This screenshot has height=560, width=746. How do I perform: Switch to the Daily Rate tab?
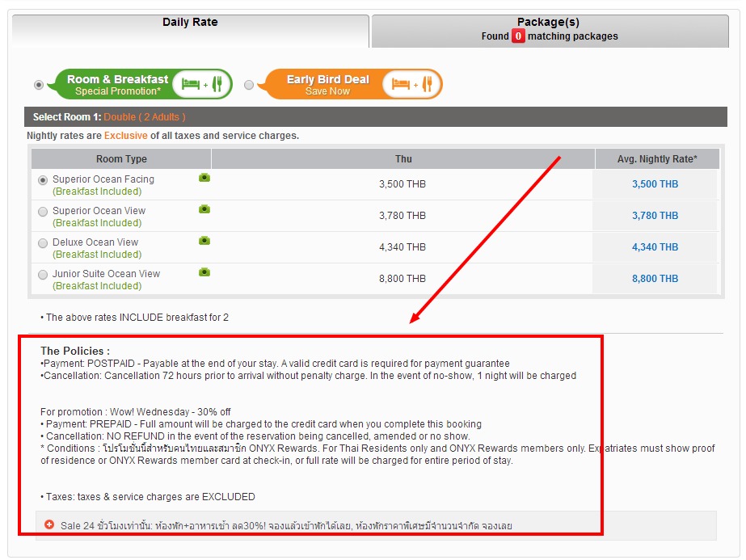pyautogui.click(x=190, y=31)
